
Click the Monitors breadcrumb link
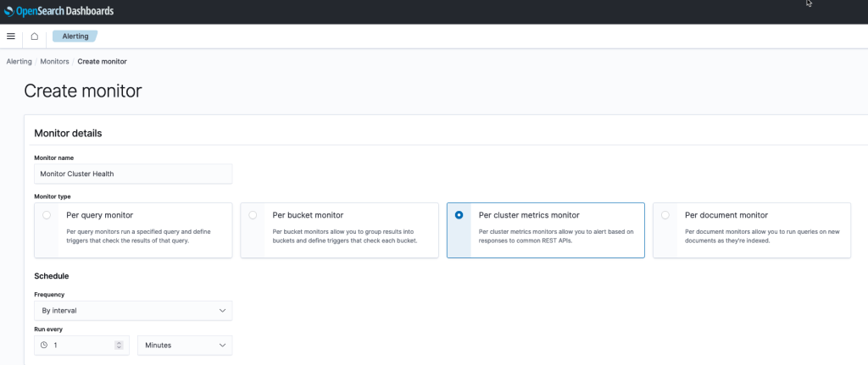pos(55,61)
